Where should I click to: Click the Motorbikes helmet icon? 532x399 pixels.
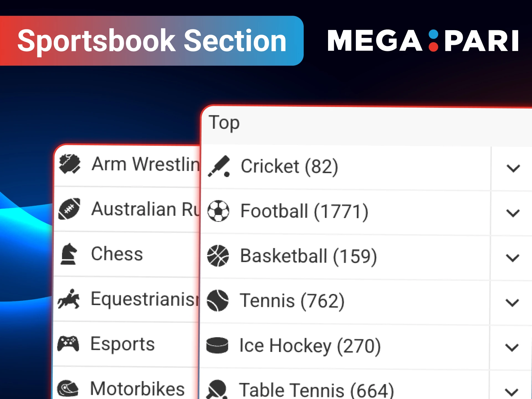pos(68,388)
